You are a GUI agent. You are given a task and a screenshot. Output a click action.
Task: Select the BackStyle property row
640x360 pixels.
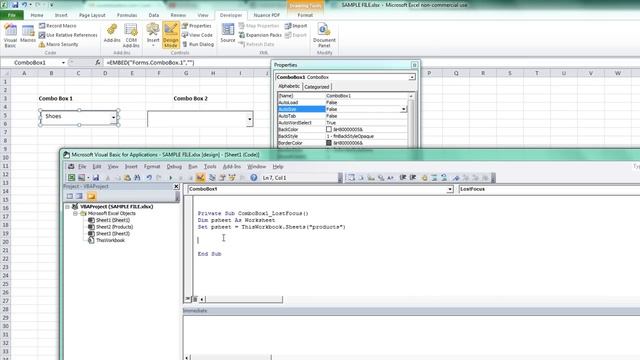[x=342, y=136]
